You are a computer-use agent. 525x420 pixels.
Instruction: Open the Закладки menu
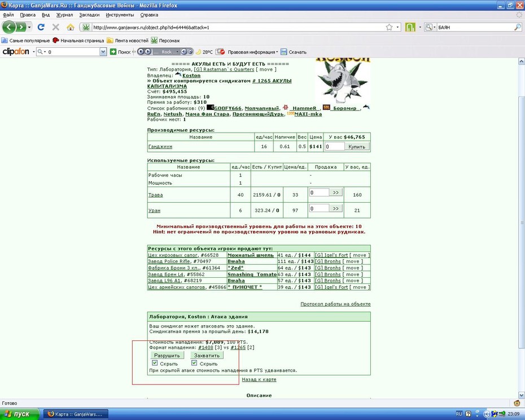89,15
